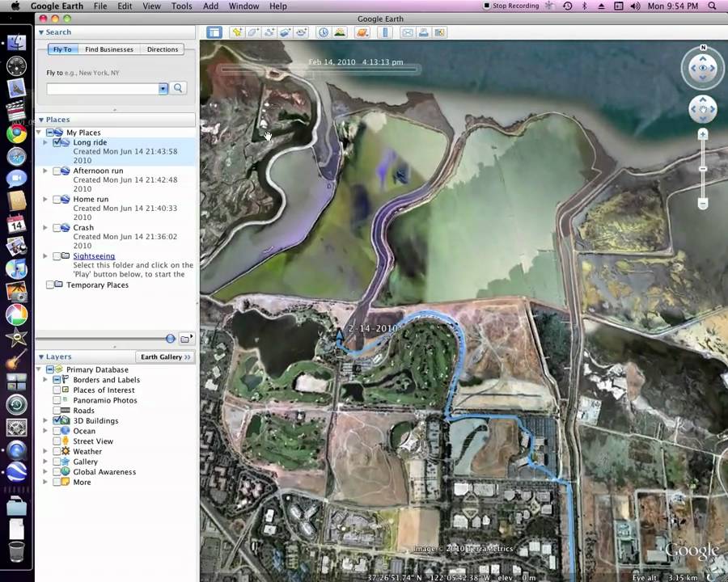This screenshot has height=582, width=728.
Task: Open Finder from the Dock
Action: pos(17,43)
